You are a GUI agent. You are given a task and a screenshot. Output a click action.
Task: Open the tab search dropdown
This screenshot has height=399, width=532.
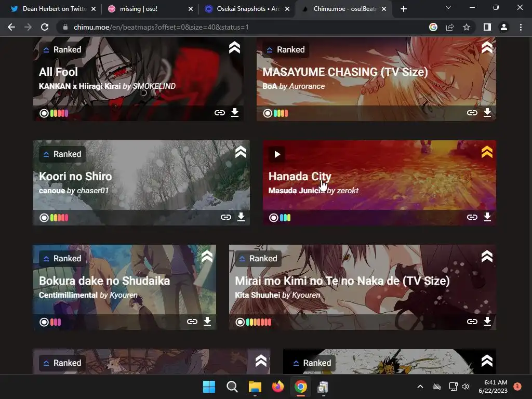(448, 7)
